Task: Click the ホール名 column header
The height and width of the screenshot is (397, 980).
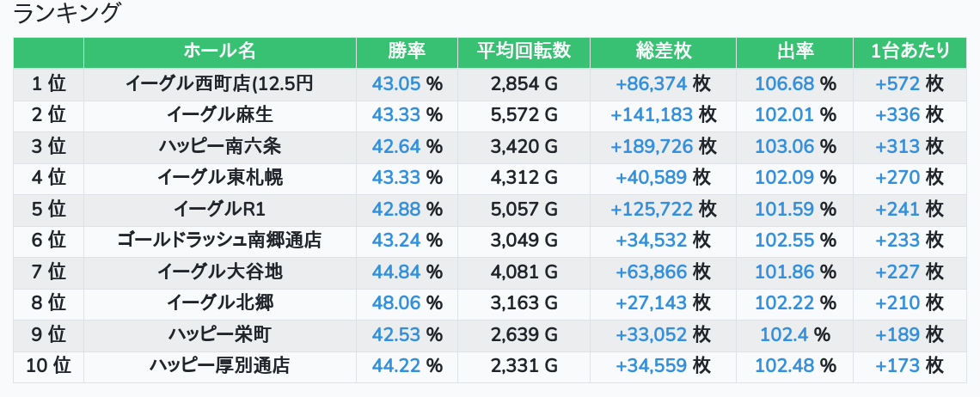Action: pos(219,52)
